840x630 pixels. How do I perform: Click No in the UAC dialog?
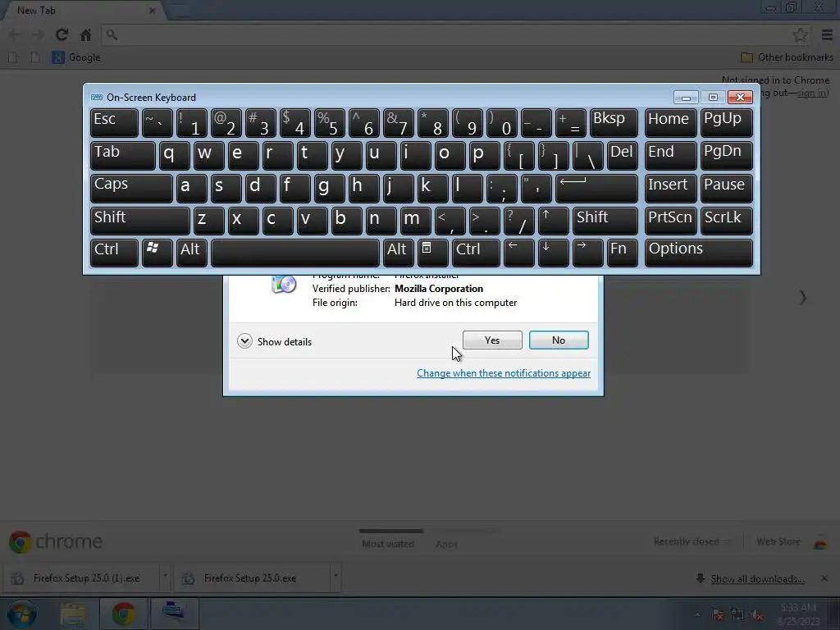click(558, 340)
